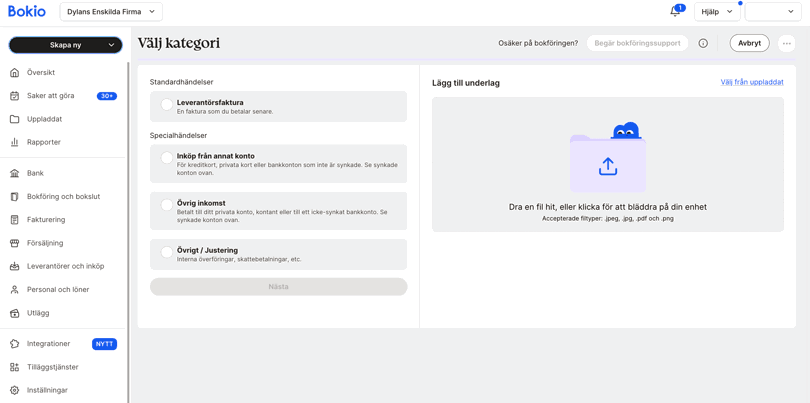Screen dimensions: 810x403
Task: Navigate to Fakturering
Action: tap(46, 220)
